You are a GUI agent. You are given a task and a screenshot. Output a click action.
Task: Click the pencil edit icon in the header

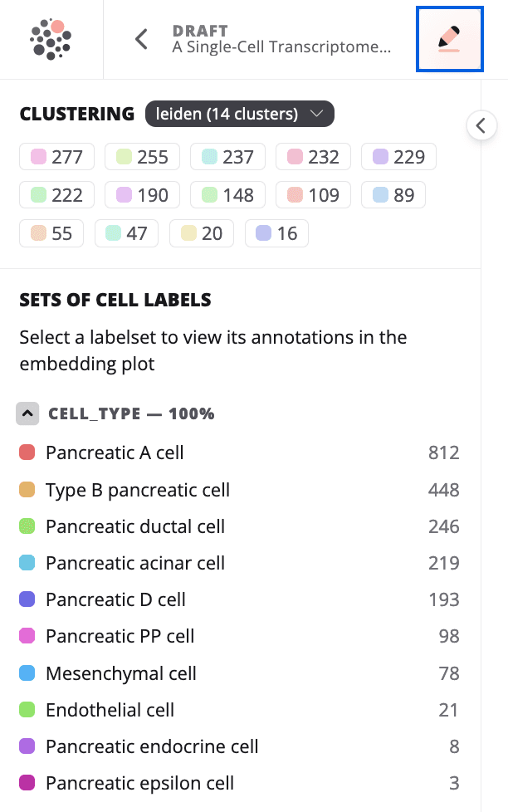coord(449,39)
